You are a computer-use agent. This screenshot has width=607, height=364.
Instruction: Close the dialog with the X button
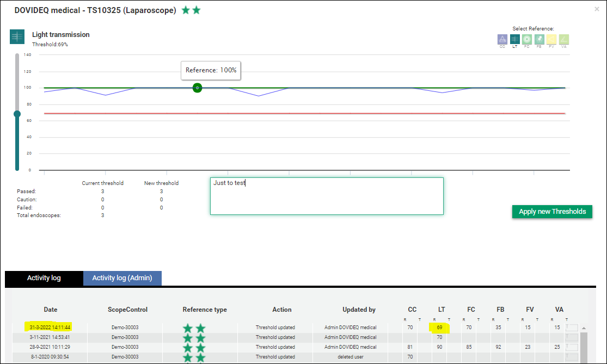pyautogui.click(x=598, y=9)
